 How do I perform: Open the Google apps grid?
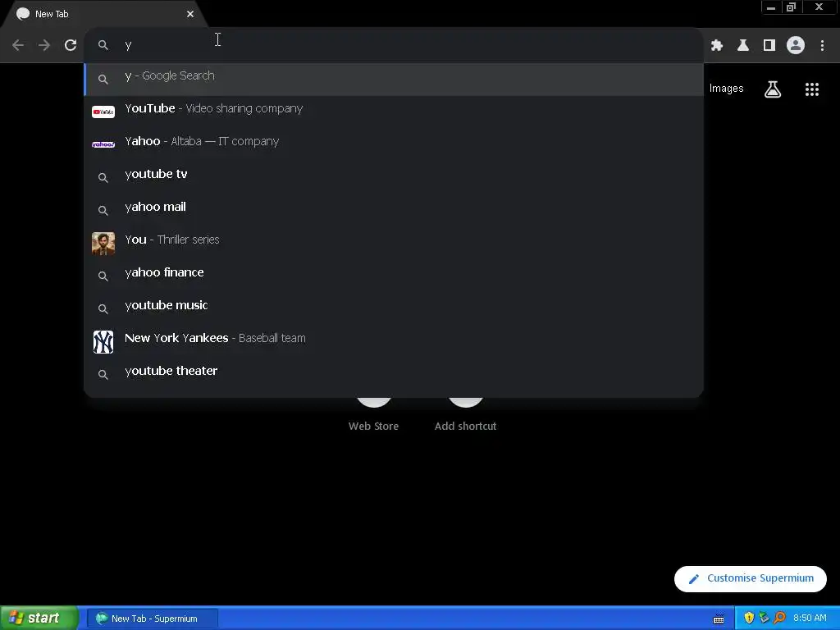[x=812, y=89]
